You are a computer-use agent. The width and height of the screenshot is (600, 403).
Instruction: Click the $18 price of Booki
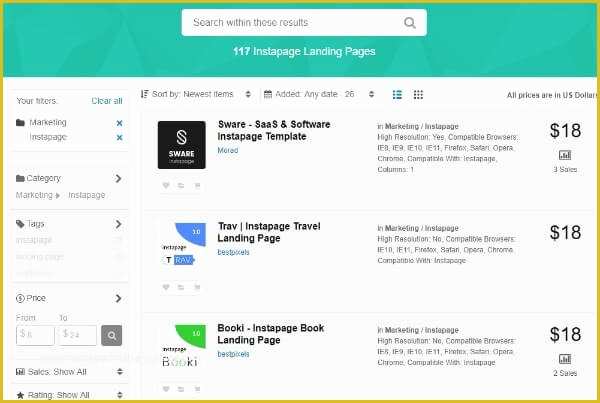(x=565, y=334)
